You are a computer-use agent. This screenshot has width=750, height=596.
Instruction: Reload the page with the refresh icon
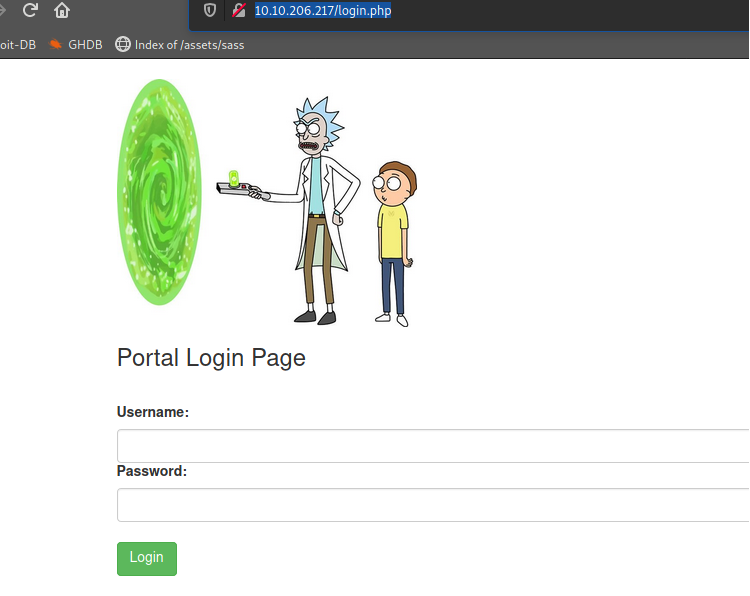click(30, 10)
